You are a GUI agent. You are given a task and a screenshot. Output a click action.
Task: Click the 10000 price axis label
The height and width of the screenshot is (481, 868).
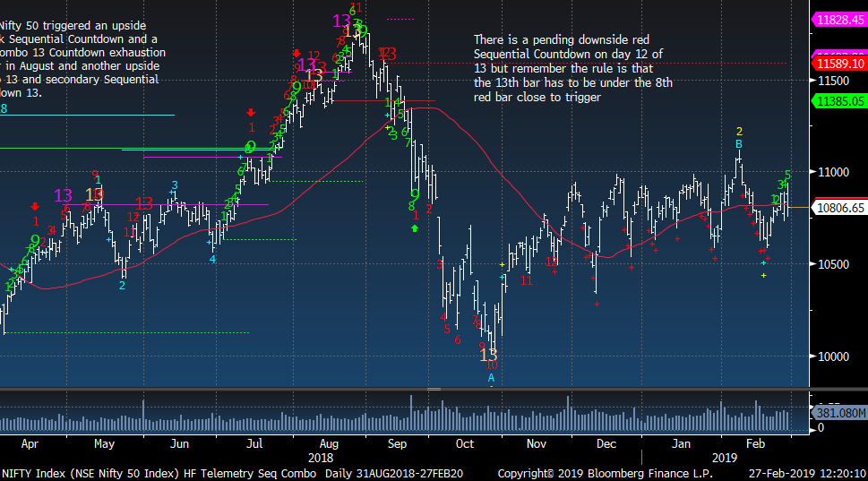pos(833,356)
